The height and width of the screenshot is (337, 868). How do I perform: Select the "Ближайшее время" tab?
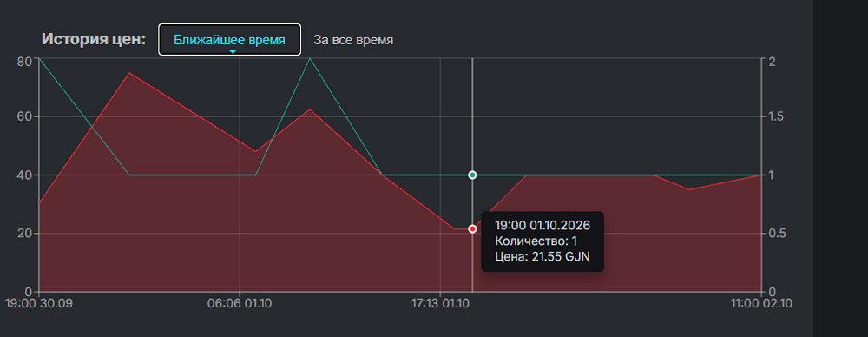pos(230,40)
